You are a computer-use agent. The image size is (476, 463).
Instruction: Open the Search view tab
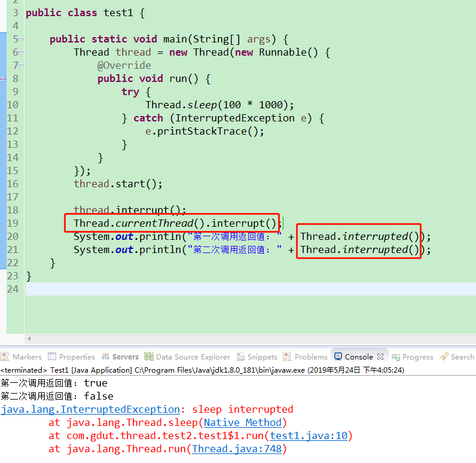pyautogui.click(x=457, y=357)
